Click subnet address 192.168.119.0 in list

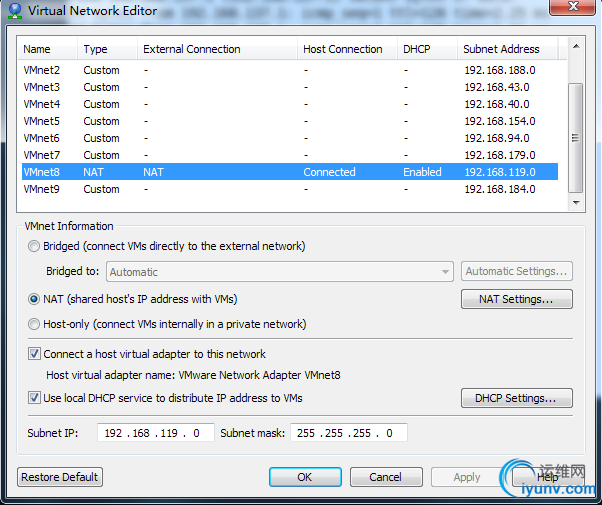click(x=500, y=172)
